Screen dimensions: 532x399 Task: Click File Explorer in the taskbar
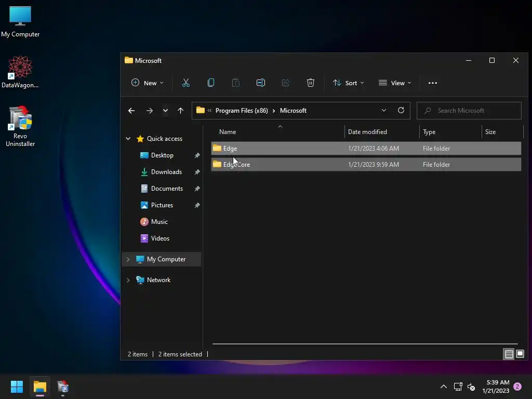point(39,387)
